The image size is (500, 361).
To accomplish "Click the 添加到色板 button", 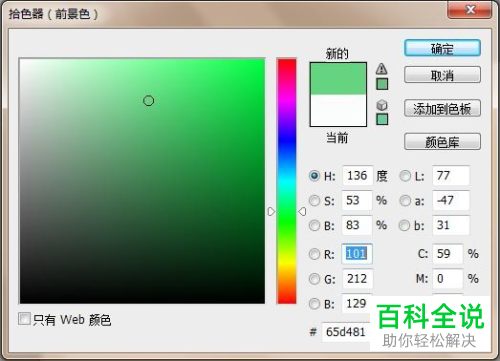I will point(442,108).
